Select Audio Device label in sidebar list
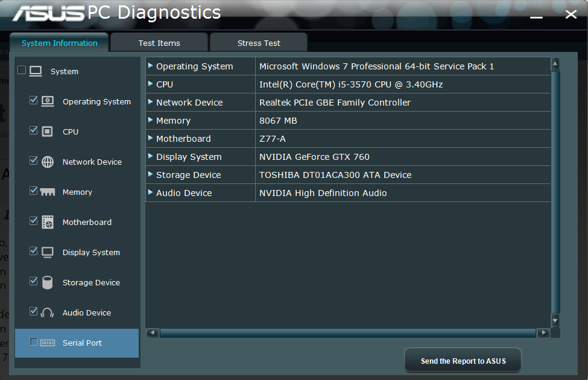 (x=87, y=312)
